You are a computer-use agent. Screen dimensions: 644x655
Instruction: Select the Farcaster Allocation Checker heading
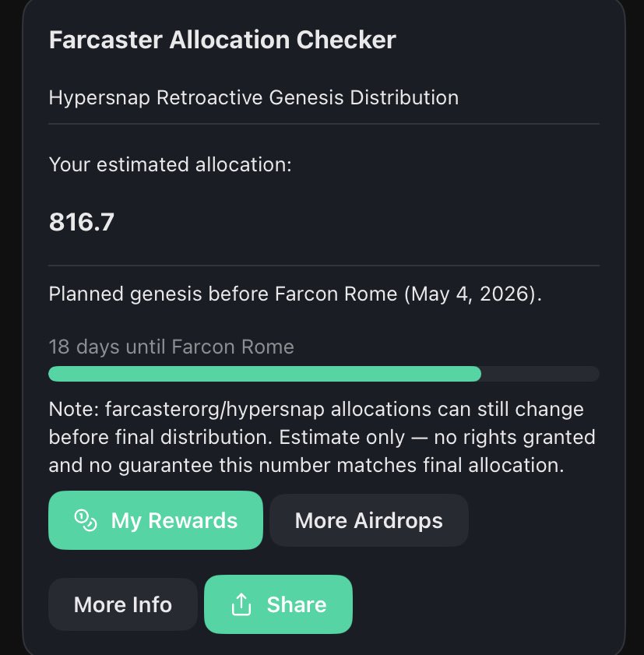click(222, 40)
